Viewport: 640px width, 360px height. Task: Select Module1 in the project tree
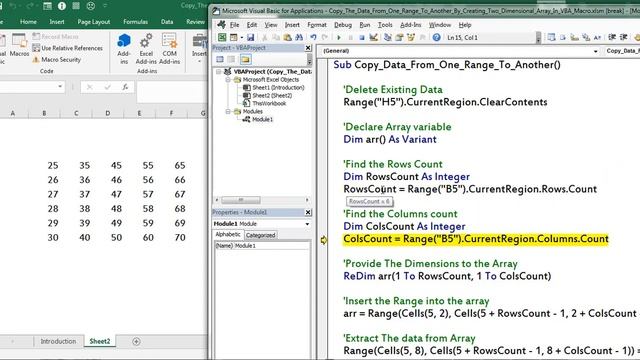tap(262, 119)
